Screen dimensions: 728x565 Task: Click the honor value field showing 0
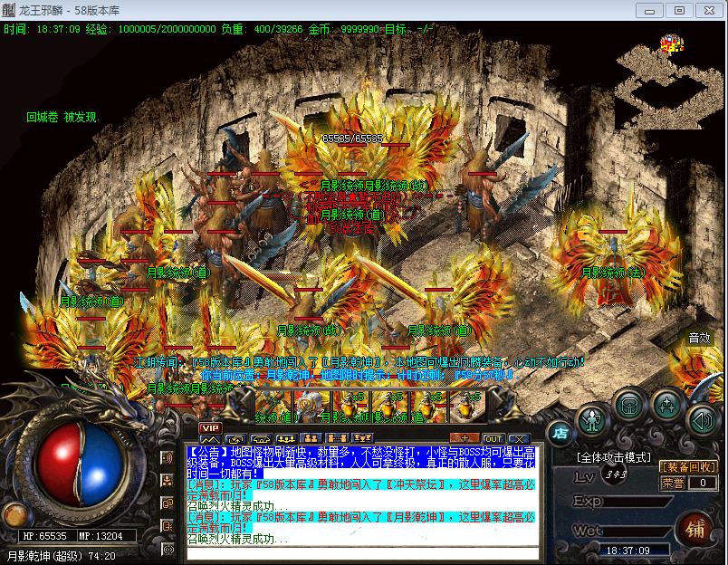pyautogui.click(x=703, y=484)
